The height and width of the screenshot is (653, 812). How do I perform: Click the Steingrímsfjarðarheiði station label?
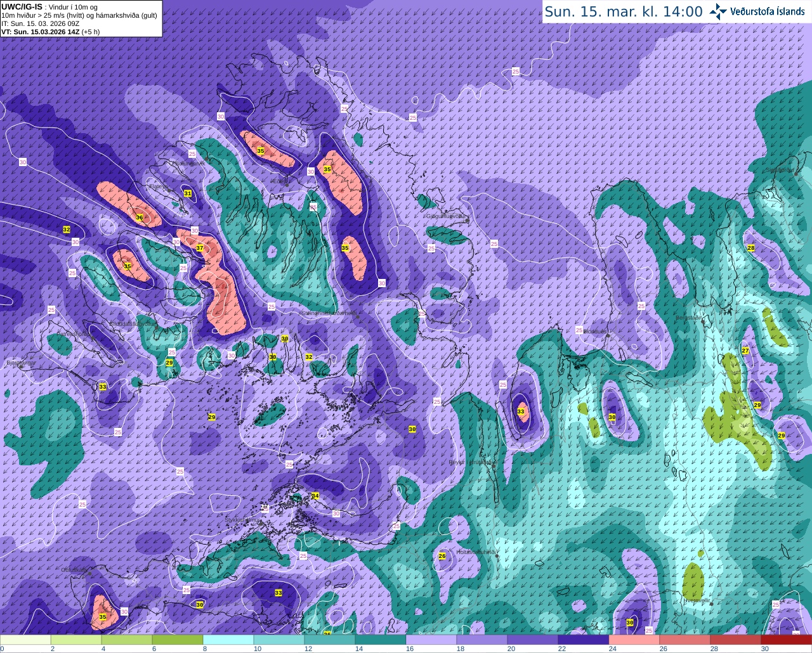[x=329, y=313]
